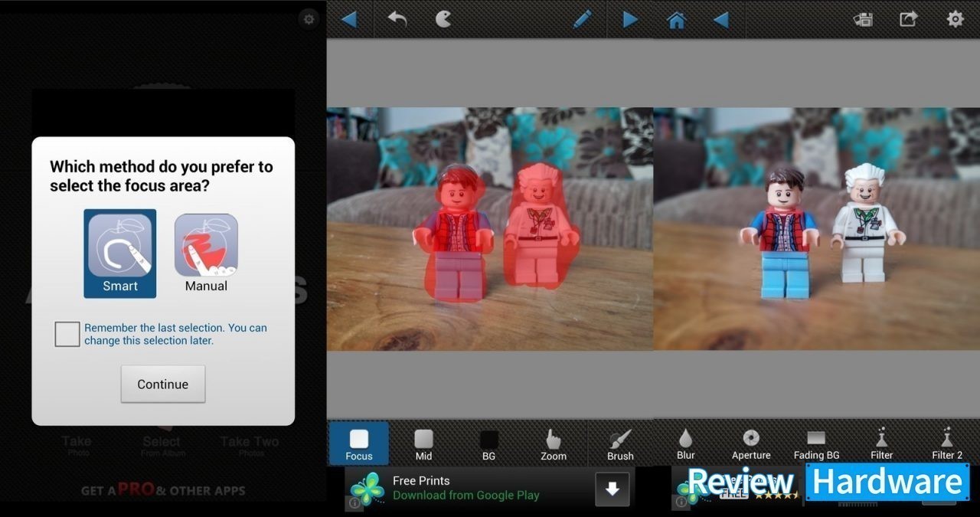Open the GET A PRO & OTHER APPS link
This screenshot has width=980, height=517.
(163, 490)
